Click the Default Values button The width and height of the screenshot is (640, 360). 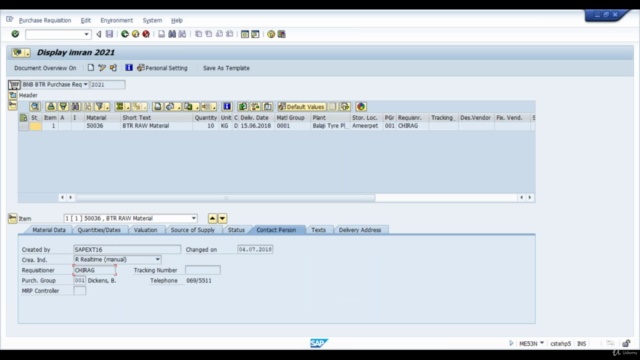click(x=302, y=107)
